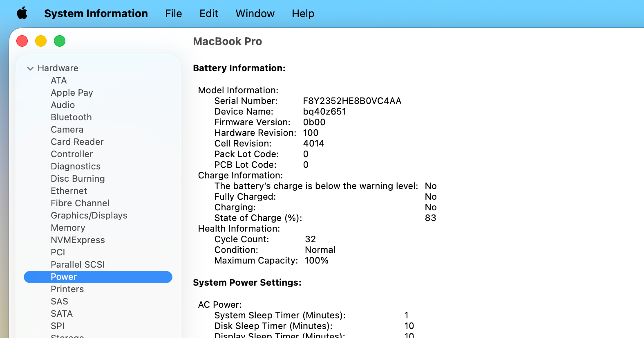
Task: Select Bluetooth in the sidebar
Action: [x=71, y=117]
